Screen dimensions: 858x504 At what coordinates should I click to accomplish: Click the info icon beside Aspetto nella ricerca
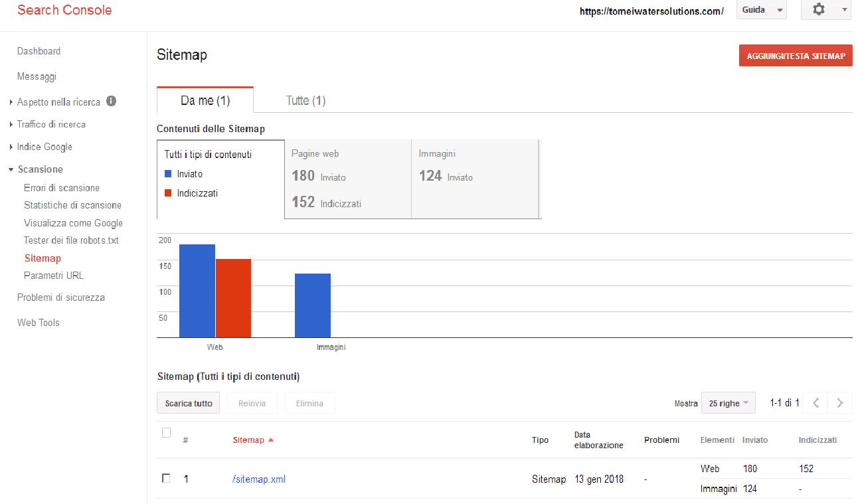[112, 102]
